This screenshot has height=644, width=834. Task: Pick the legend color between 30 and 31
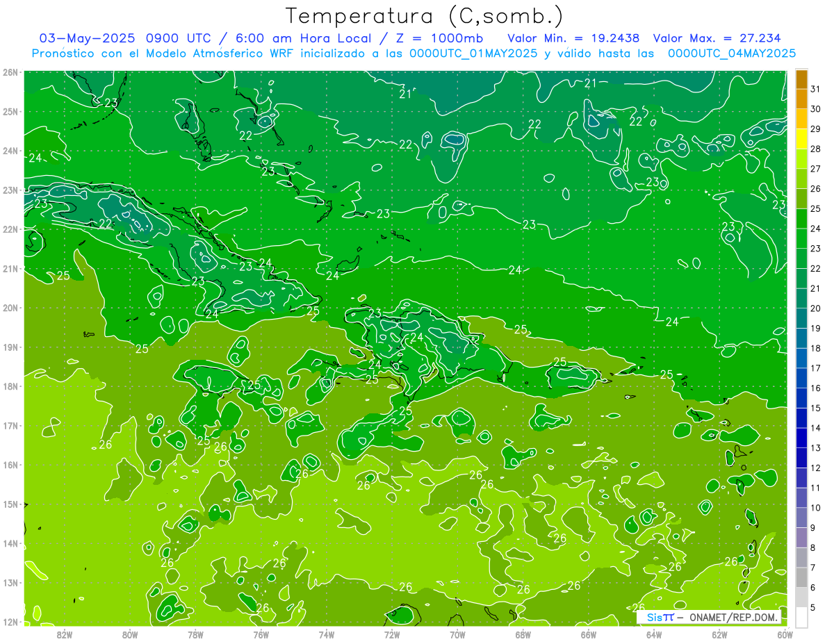801,99
